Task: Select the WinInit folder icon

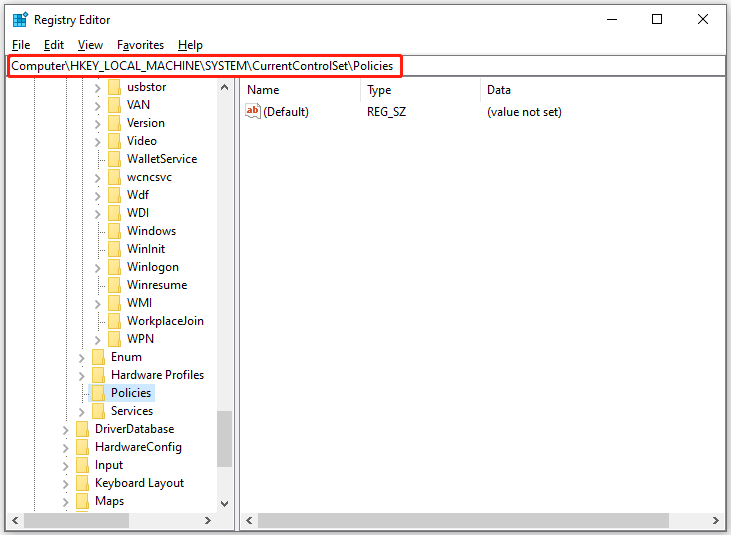Action: pos(114,249)
